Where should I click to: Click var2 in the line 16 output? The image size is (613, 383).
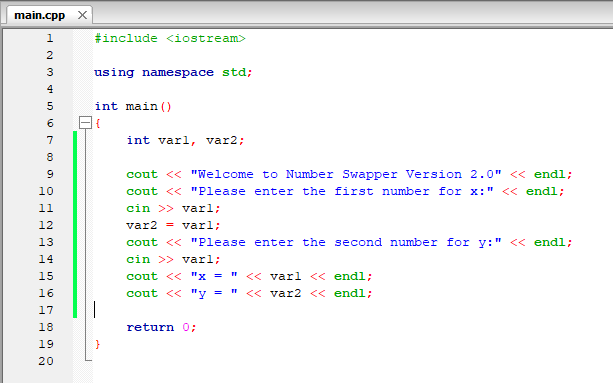[285, 294]
